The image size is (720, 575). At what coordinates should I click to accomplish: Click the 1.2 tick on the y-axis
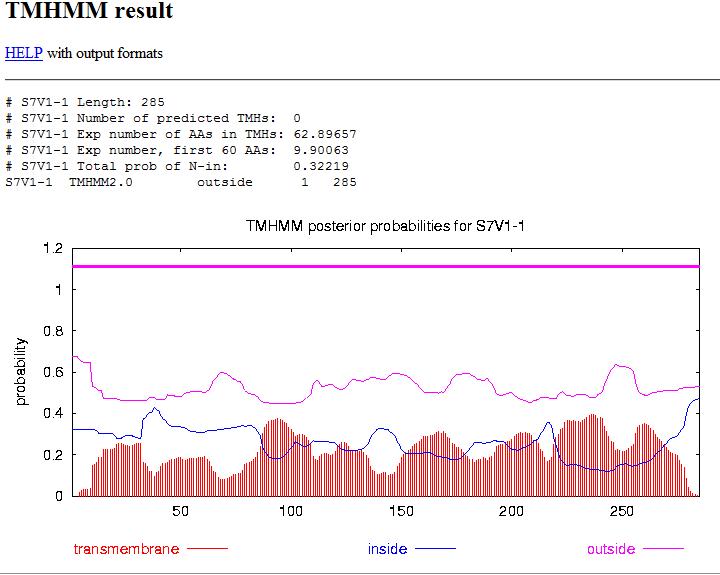[x=51, y=248]
